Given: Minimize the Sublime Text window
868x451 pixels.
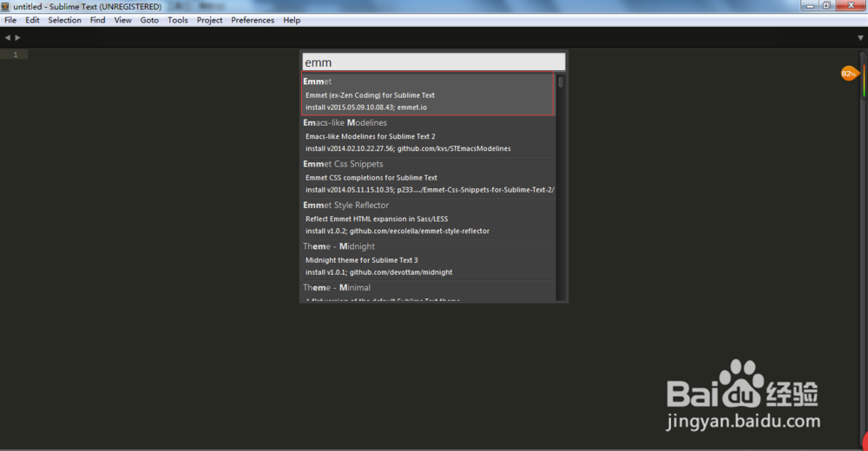Looking at the screenshot, I should pos(809,5).
